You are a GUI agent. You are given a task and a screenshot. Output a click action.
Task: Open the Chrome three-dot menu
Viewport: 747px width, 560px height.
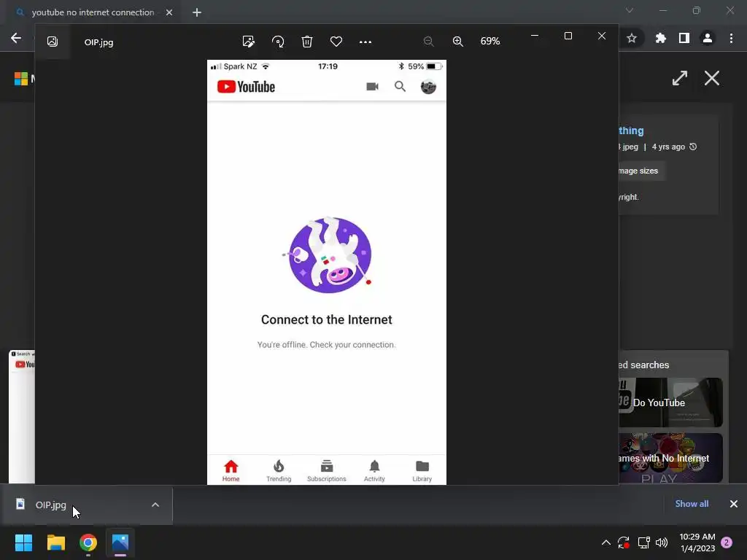point(731,38)
